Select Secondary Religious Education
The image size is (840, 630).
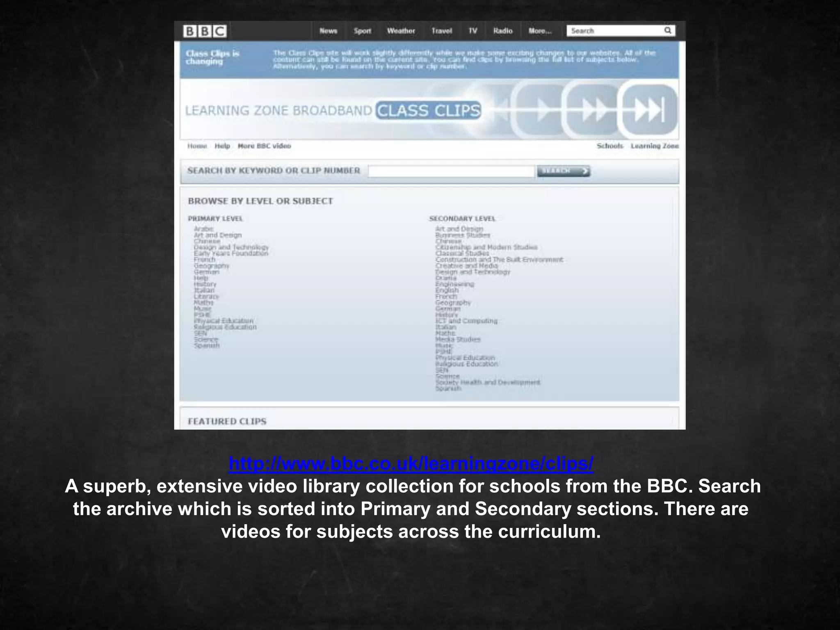467,364
